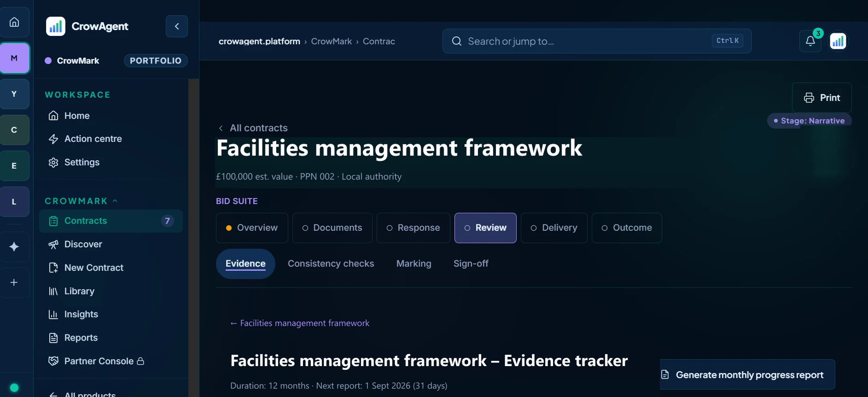Screen dimensions: 868x397
Task: Switch to the Overview step
Action: (252, 228)
